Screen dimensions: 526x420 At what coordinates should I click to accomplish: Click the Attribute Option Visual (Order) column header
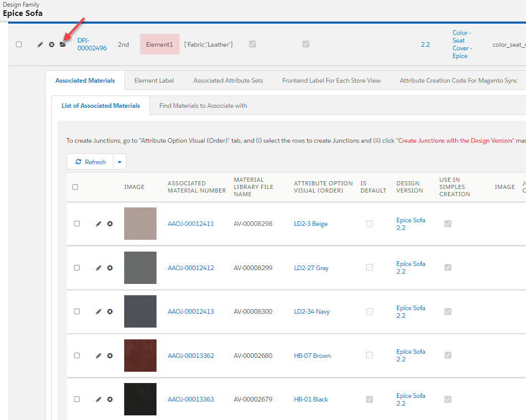(323, 187)
